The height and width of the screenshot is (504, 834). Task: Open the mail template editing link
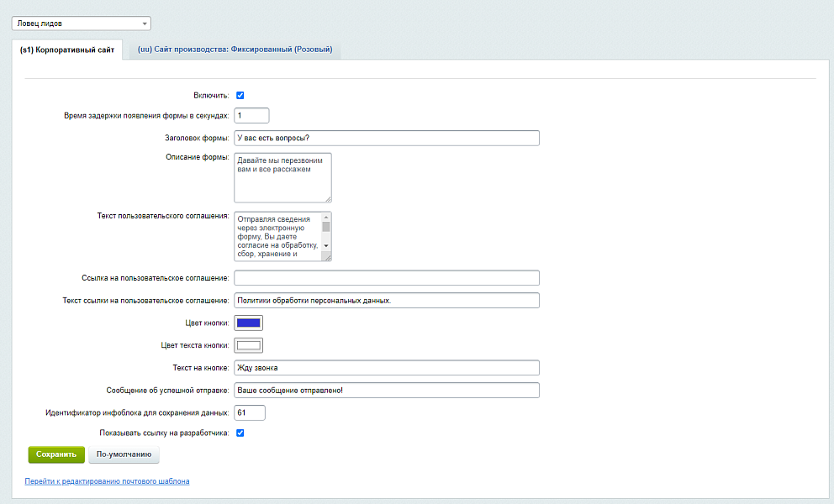(x=107, y=482)
